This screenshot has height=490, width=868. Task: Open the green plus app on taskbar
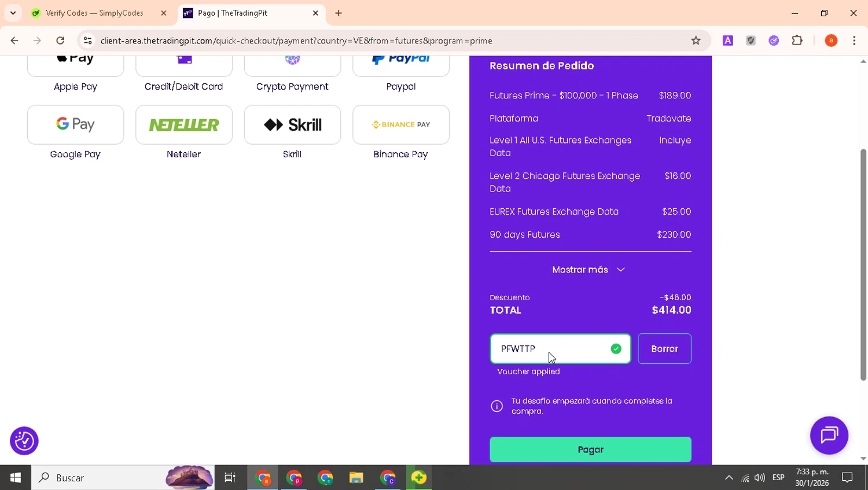click(x=419, y=478)
